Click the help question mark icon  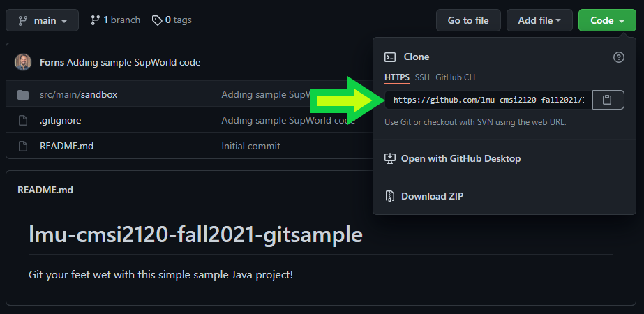(619, 57)
